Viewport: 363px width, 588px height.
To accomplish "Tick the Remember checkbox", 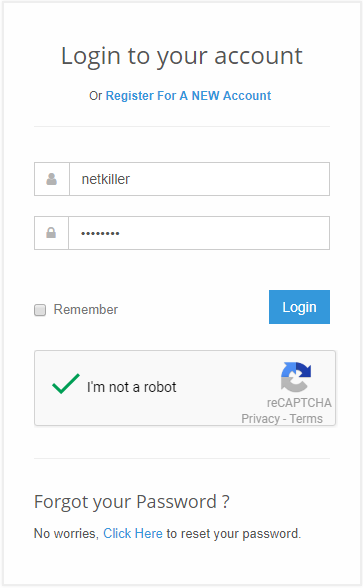I will point(40,310).
